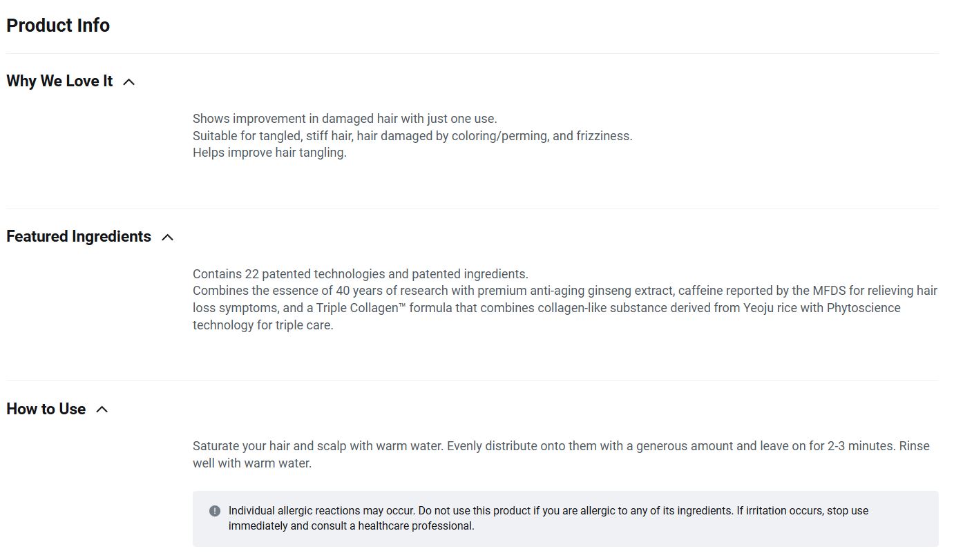954x560 pixels.
Task: Click the individual allergic reactions warning text
Action: [322, 511]
